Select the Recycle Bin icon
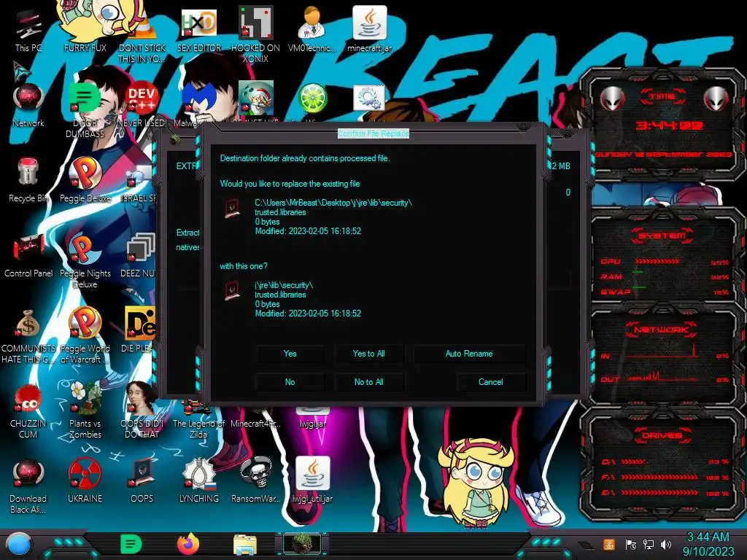Viewport: 747px width, 560px height. coord(28,181)
